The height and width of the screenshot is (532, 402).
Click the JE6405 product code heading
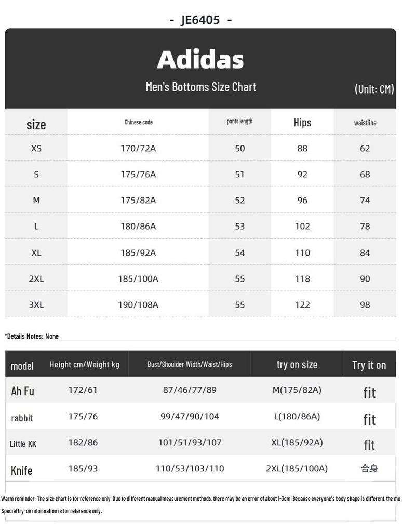tap(200, 20)
